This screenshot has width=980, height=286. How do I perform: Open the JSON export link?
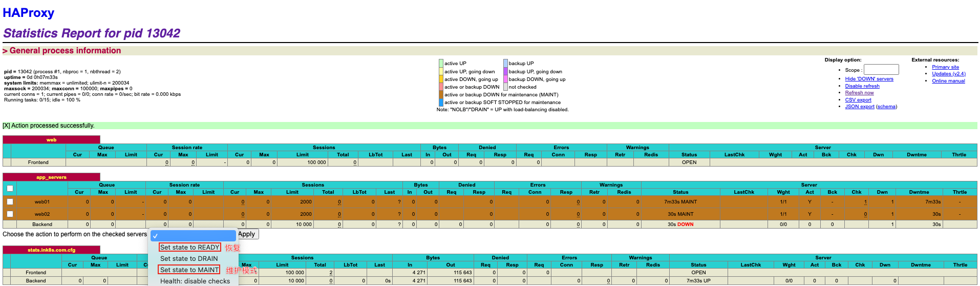tap(860, 107)
